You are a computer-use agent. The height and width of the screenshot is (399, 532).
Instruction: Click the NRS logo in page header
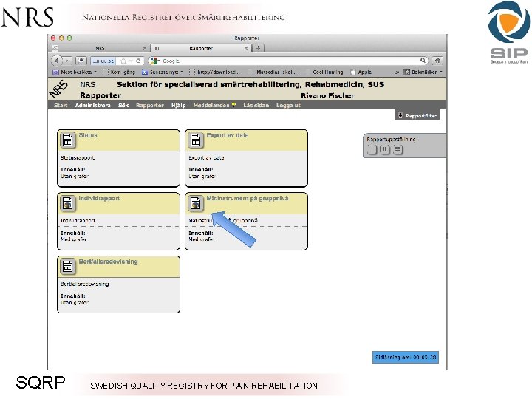[58, 89]
